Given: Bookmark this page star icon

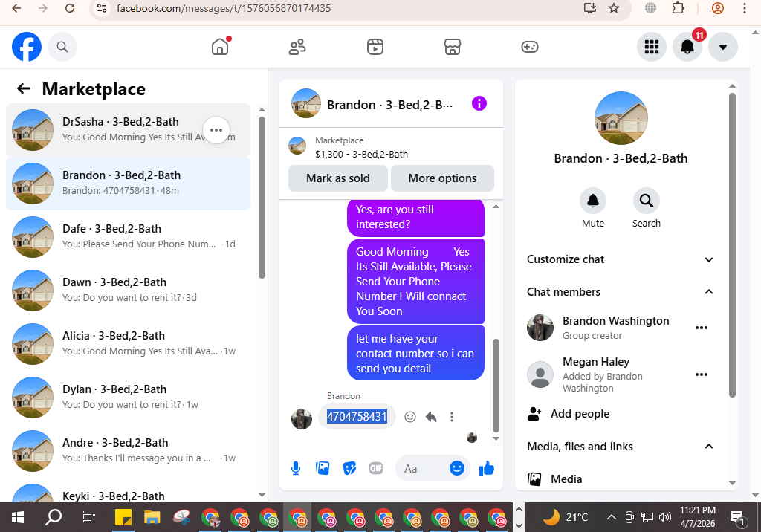Looking at the screenshot, I should [614, 8].
